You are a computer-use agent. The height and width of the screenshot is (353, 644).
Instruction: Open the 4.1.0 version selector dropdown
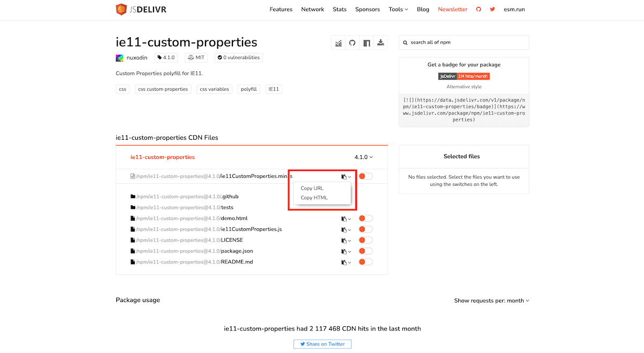point(363,157)
